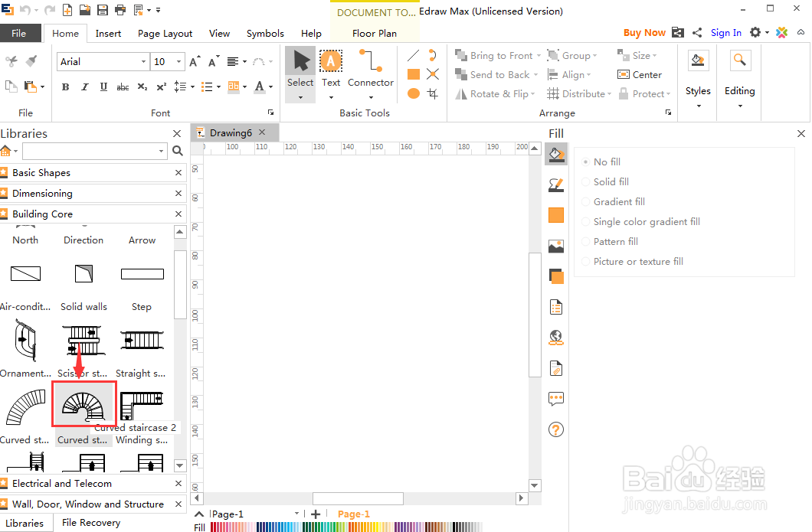Apply italic formatting
Screen dimensions: 812x532
click(85, 87)
